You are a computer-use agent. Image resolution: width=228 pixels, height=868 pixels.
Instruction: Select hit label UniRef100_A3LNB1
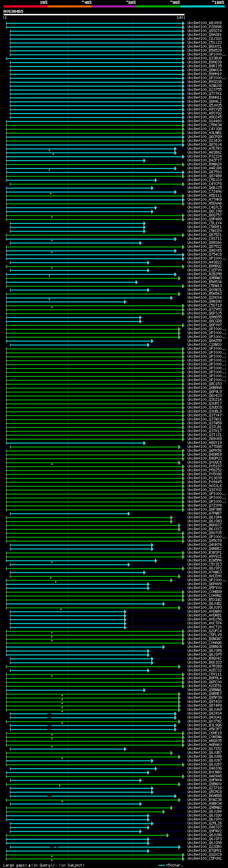(204, 133)
